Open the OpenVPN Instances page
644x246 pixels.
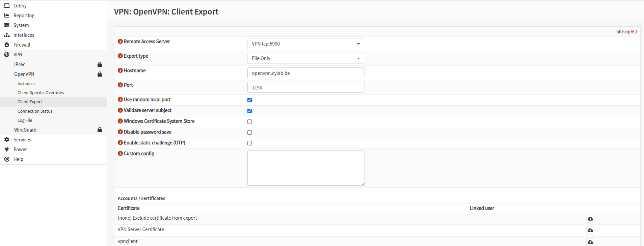(x=26, y=84)
